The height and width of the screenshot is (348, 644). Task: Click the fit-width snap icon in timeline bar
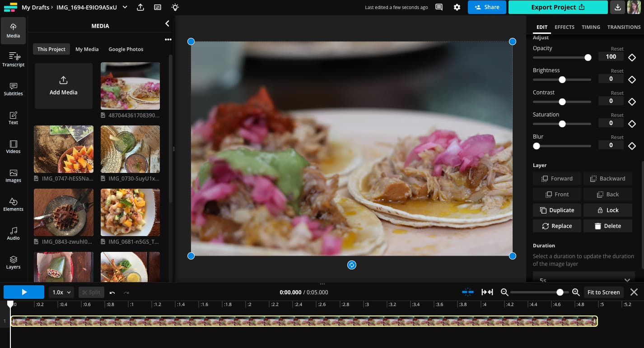(x=487, y=292)
